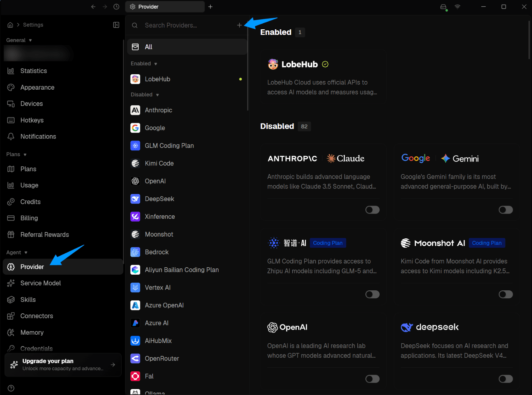Select the OpenAI provider icon in the list
The width and height of the screenshot is (532, 395).
[x=135, y=181]
